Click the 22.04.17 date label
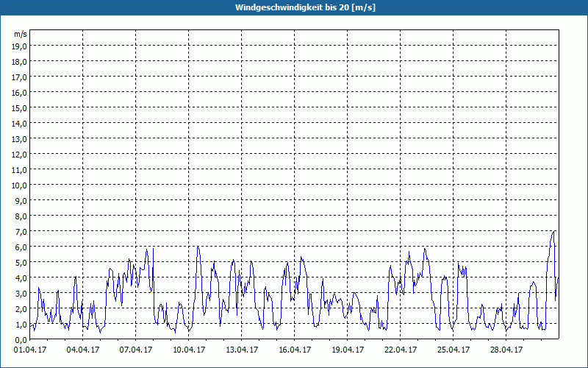The height and width of the screenshot is (368, 588). (400, 350)
